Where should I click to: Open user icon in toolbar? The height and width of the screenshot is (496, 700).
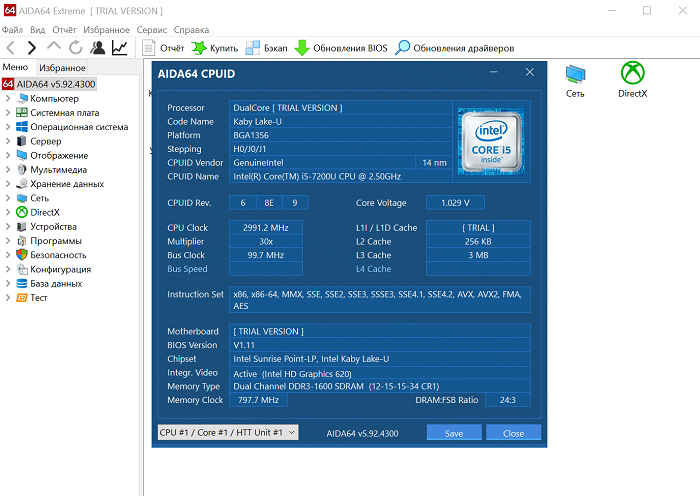(x=97, y=47)
